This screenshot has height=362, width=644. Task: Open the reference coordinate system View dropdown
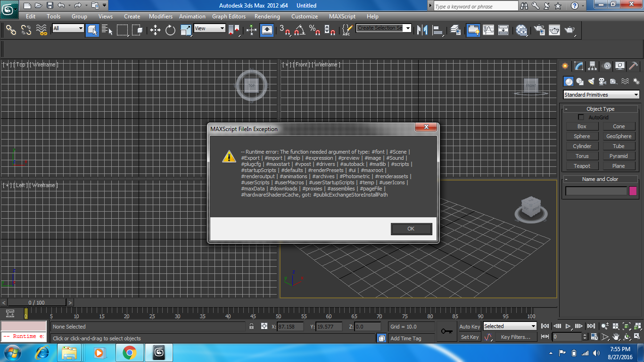210,28
